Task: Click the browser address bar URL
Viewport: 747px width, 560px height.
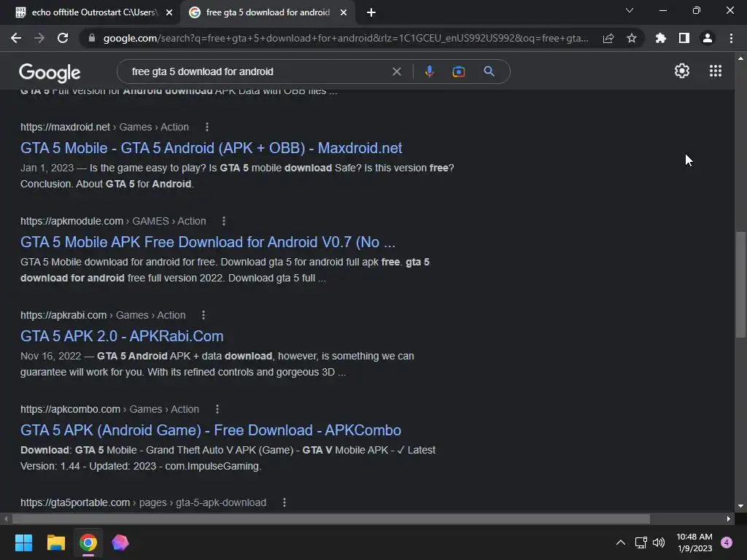Action: [x=345, y=38]
